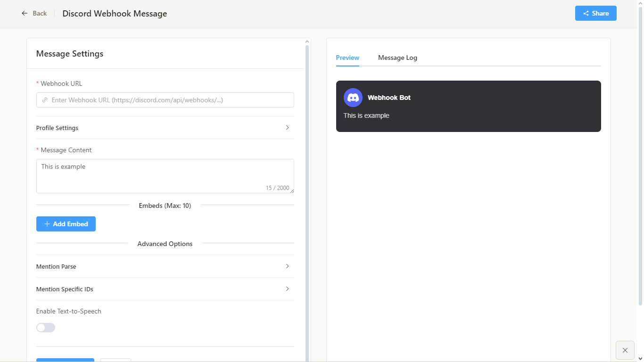The image size is (644, 362).
Task: Toggle the Enable Text-to-Speech switch
Action: point(46,328)
